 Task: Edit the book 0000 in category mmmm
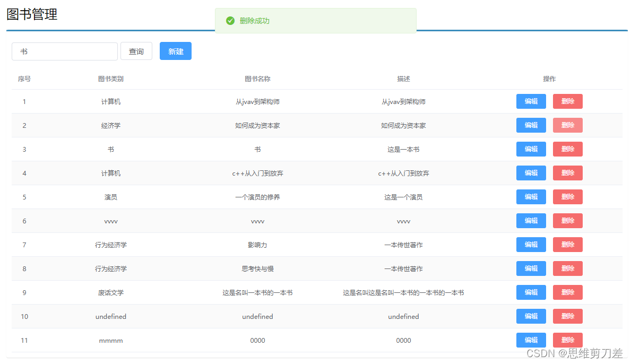(x=531, y=340)
